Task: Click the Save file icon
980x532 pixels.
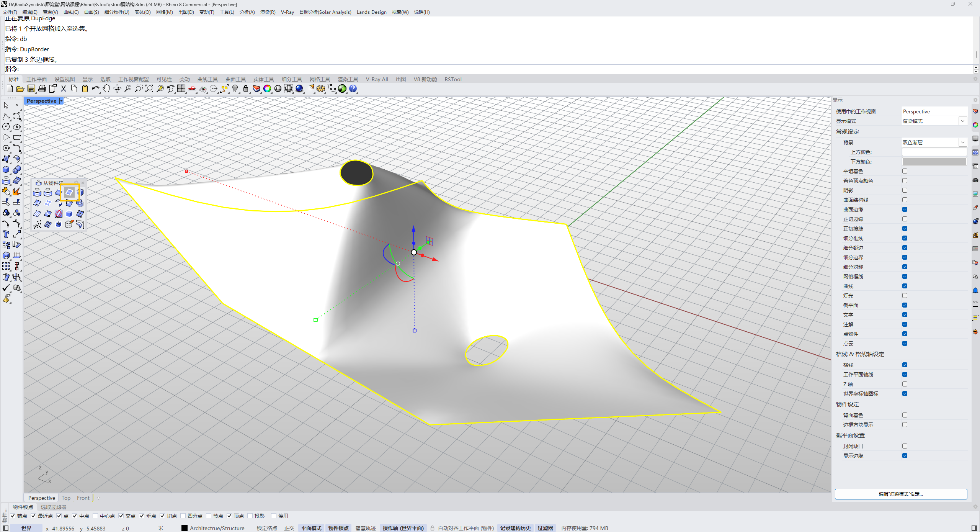Action: pos(31,89)
